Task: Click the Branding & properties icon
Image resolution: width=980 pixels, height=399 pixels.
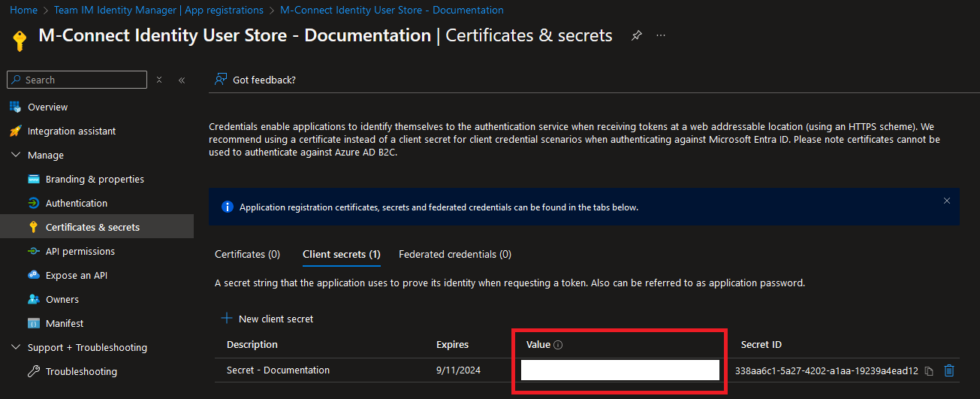Action: click(33, 179)
